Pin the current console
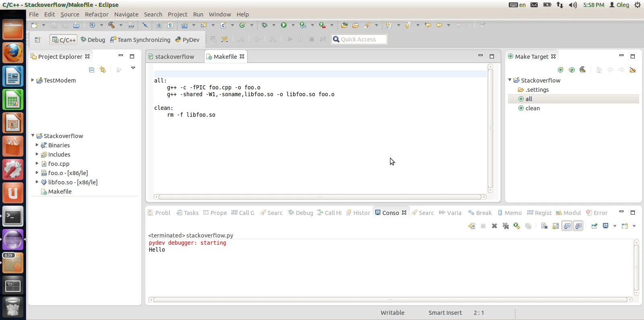Viewport: 644px width, 320px height. (594, 226)
